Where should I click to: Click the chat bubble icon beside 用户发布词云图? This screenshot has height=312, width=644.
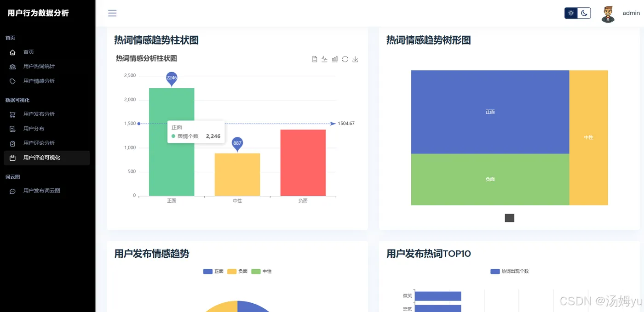tap(13, 191)
